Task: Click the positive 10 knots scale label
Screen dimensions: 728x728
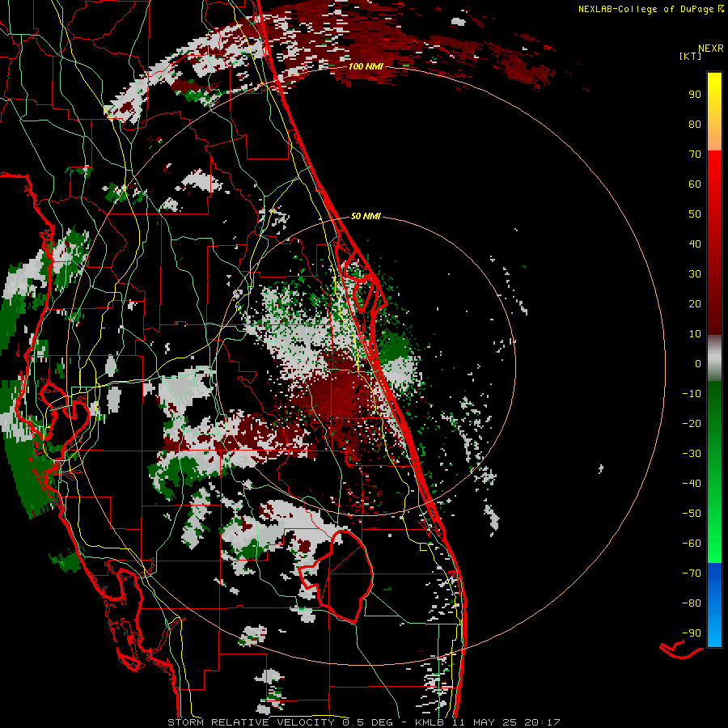Action: (x=695, y=334)
